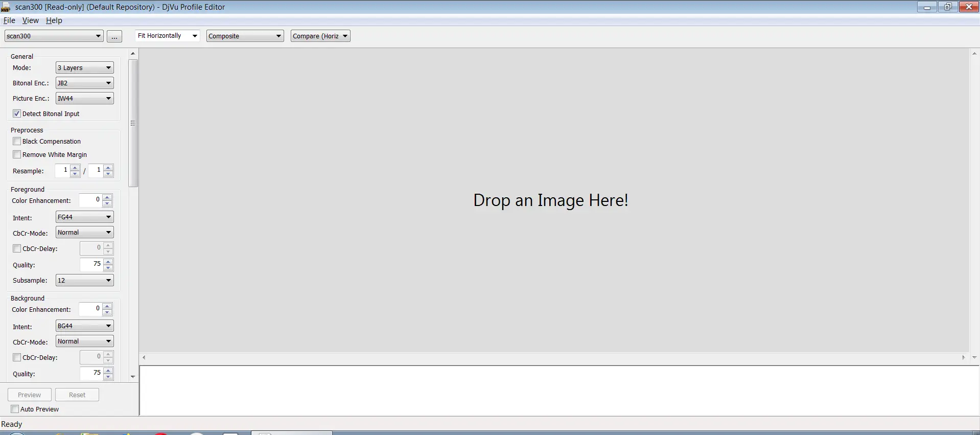Open the Picture Enc. IW44 dropdown

click(84, 98)
